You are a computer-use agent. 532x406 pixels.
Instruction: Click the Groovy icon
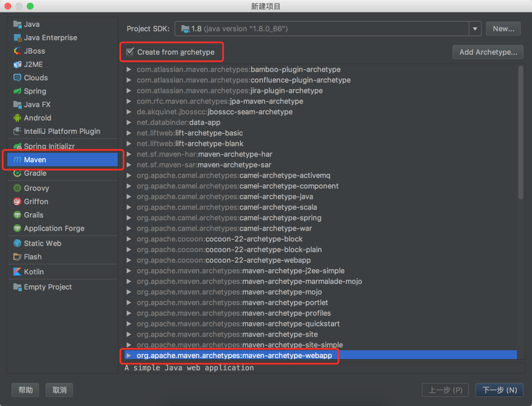click(x=17, y=188)
